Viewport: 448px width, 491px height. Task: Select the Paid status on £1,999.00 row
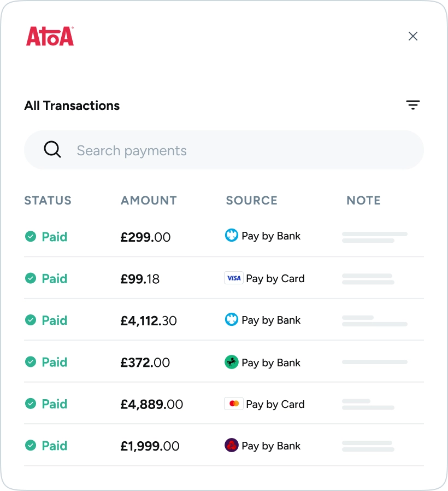coord(54,446)
